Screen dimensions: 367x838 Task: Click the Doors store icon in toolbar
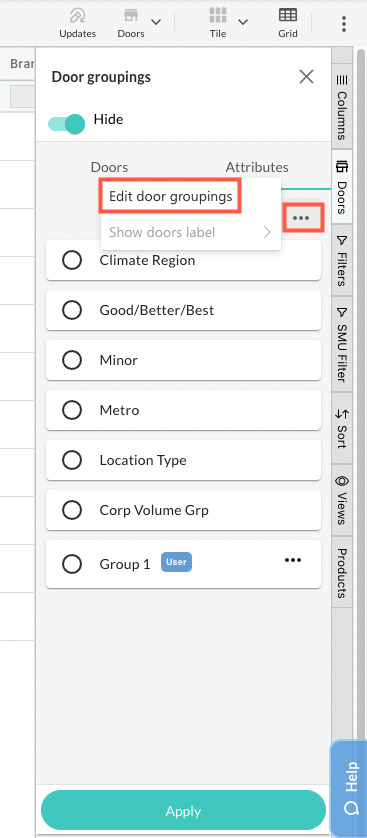pyautogui.click(x=131, y=15)
